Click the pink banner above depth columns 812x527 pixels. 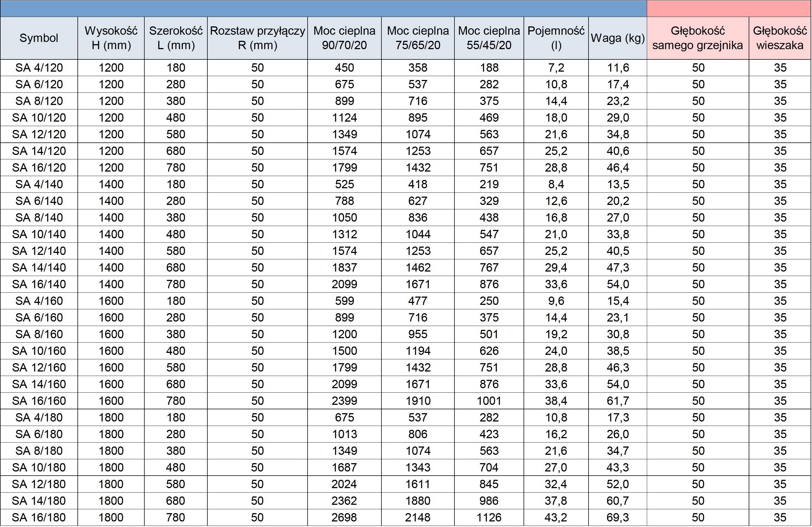click(729, 9)
